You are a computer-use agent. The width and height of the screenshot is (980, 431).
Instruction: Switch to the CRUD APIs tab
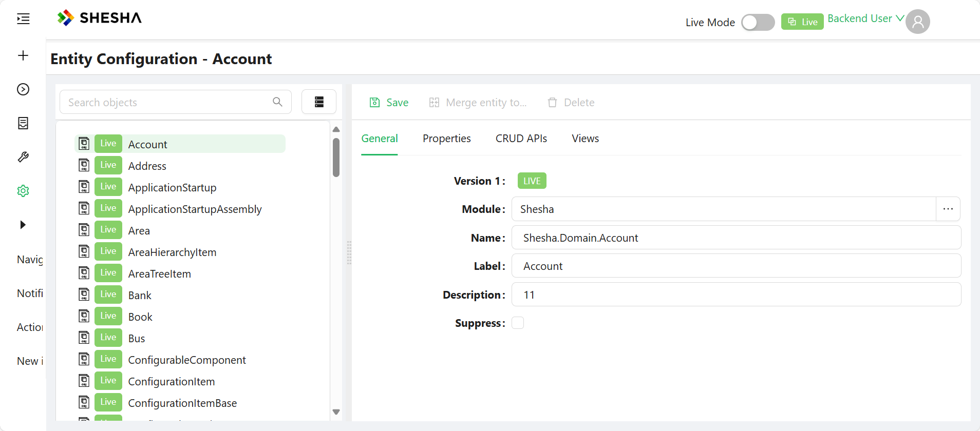click(x=521, y=139)
